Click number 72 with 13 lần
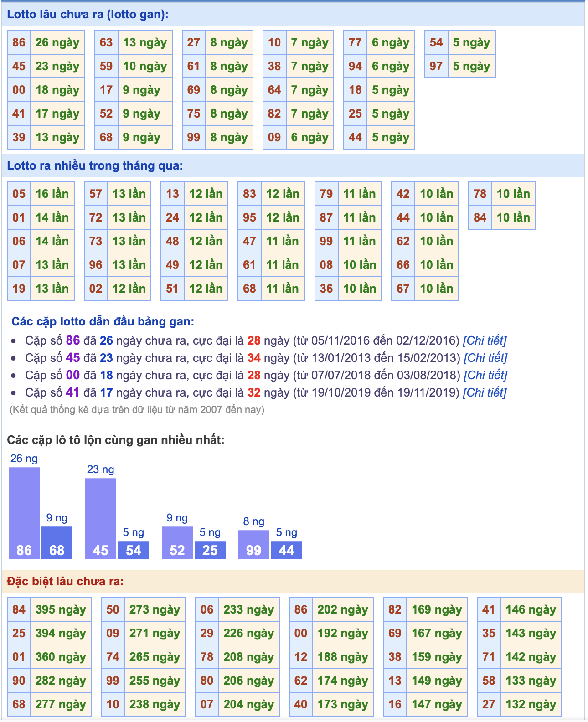 [x=96, y=217]
